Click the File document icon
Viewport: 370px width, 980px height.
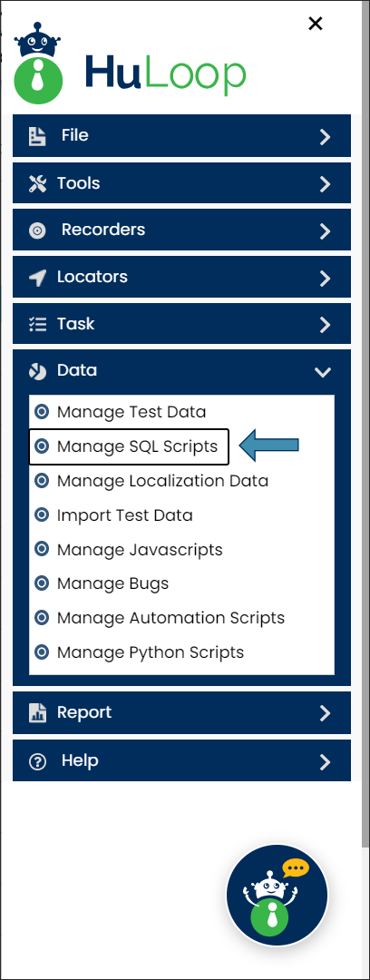click(37, 136)
